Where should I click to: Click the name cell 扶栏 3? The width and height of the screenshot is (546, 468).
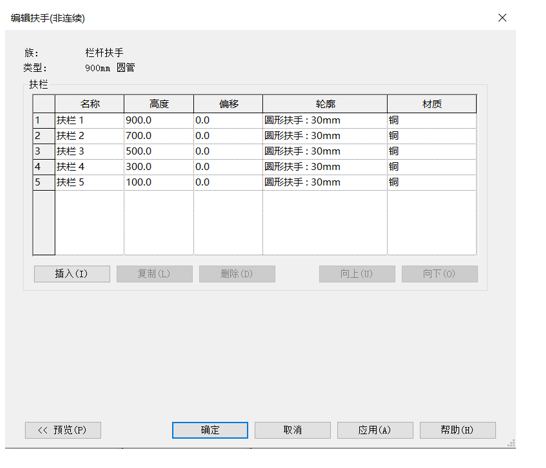(x=89, y=151)
